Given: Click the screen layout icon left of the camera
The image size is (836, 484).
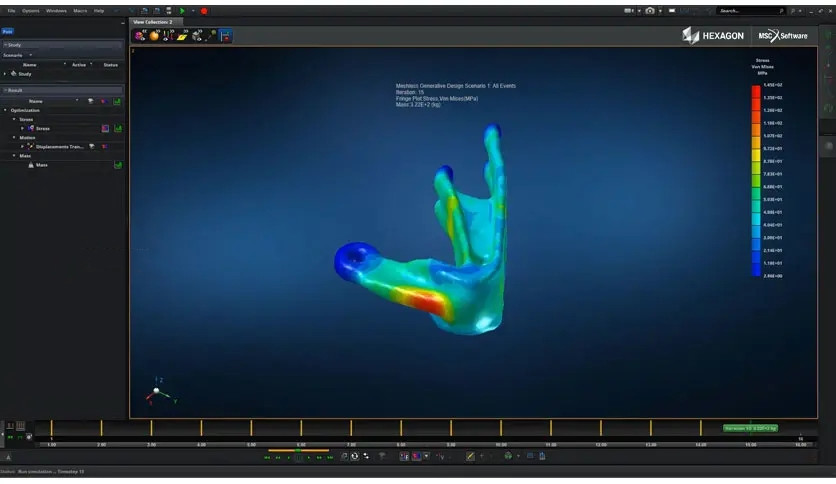Looking at the screenshot, I should pyautogui.click(x=629, y=11).
